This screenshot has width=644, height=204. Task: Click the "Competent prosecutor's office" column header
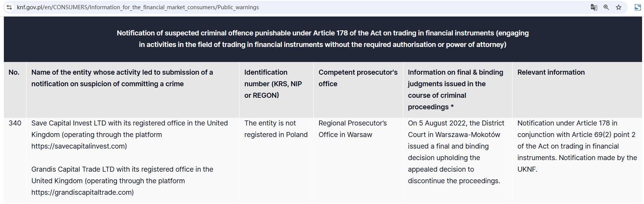[x=358, y=78]
